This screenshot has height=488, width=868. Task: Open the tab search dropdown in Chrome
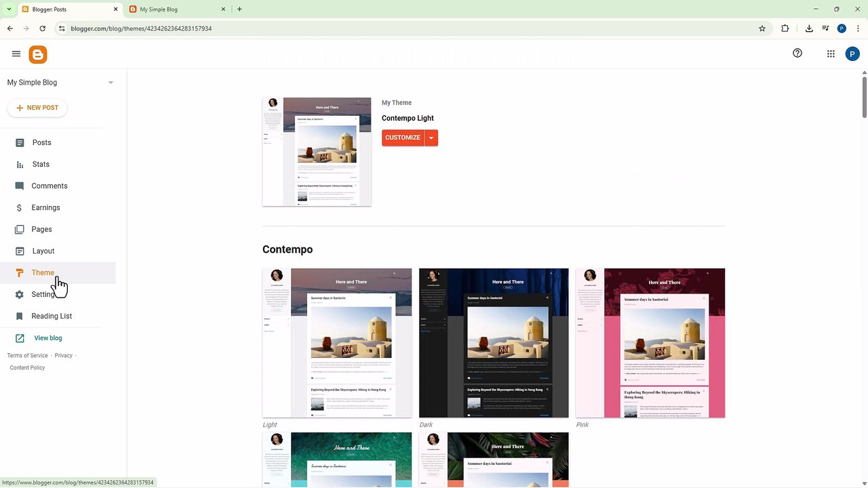coord(9,9)
